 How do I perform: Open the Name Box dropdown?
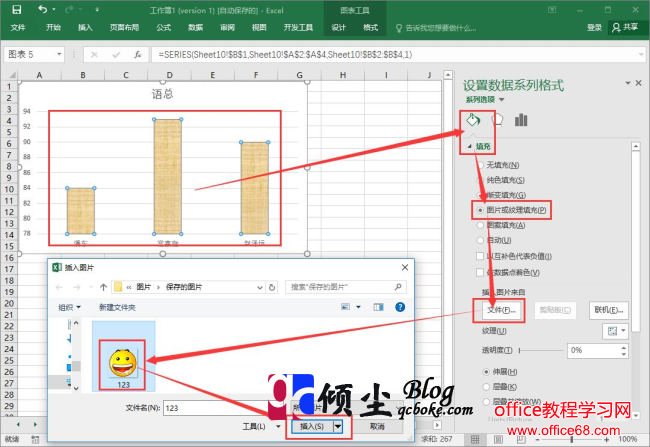point(59,54)
